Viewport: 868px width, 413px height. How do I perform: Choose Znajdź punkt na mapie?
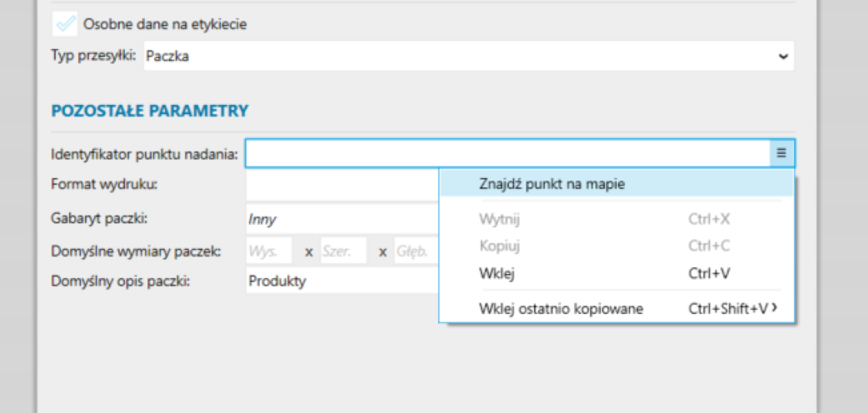click(x=551, y=184)
